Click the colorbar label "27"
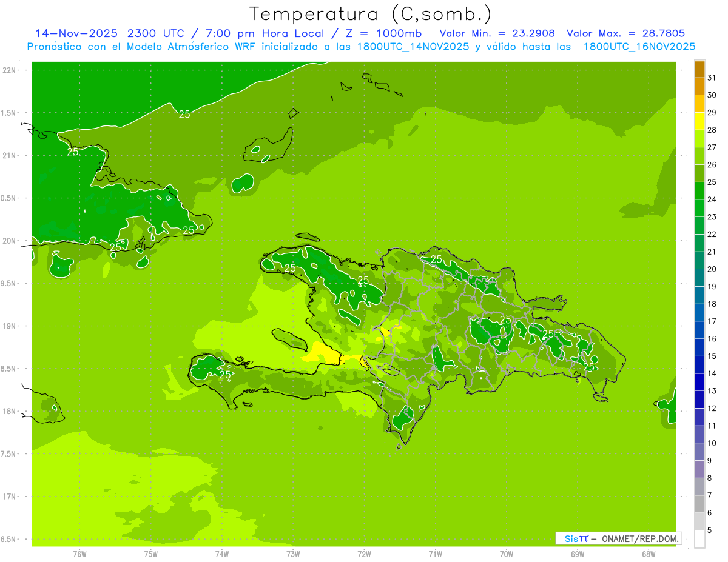This screenshot has width=728, height=562. click(x=712, y=147)
